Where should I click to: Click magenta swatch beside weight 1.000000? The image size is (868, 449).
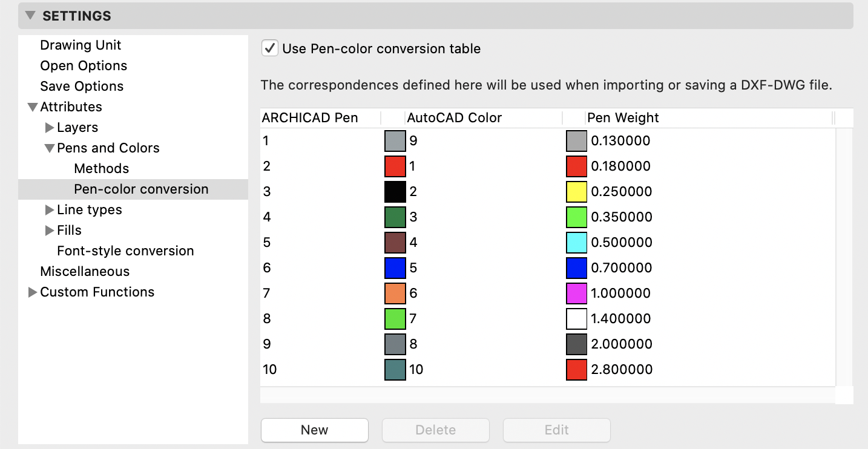[x=577, y=293]
